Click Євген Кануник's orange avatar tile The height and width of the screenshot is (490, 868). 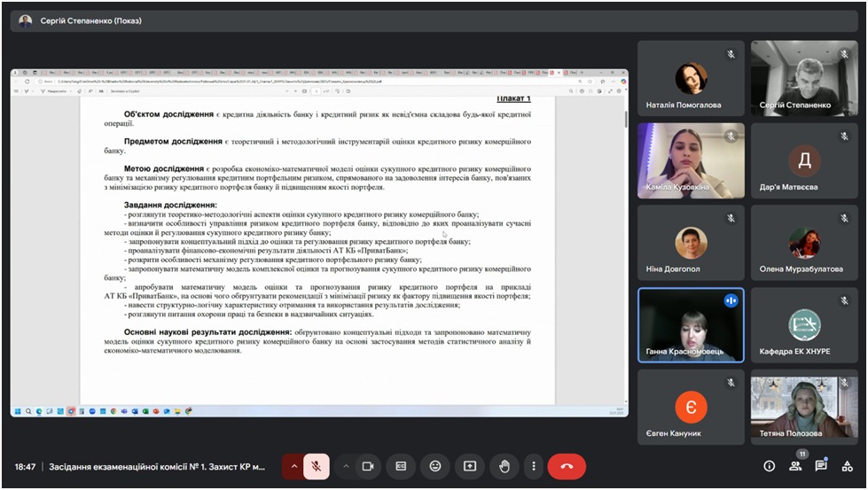pyautogui.click(x=691, y=407)
